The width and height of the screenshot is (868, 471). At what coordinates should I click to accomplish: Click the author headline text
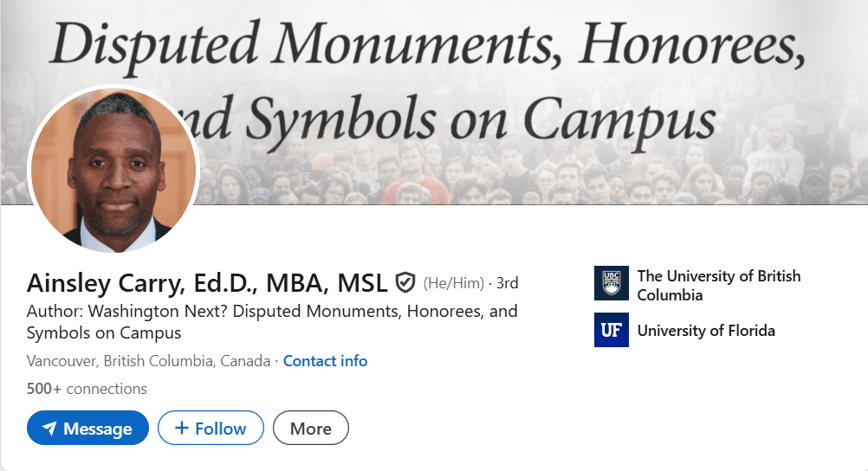click(272, 321)
